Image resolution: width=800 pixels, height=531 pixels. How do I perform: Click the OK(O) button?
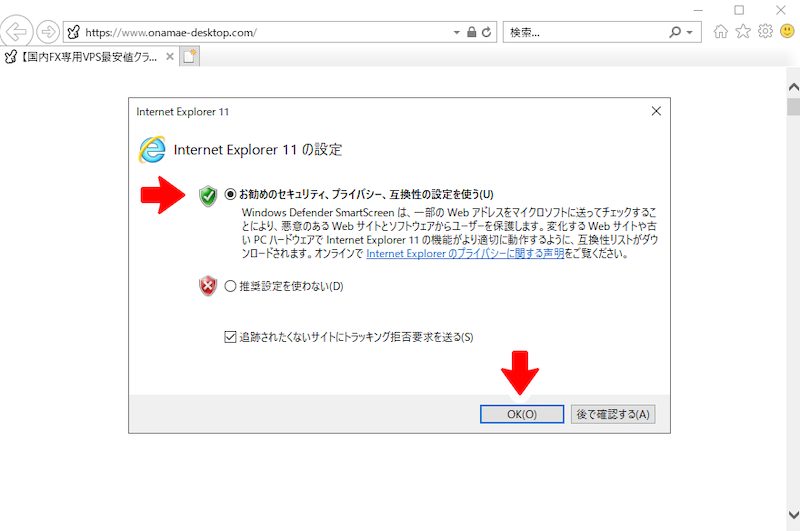click(522, 414)
